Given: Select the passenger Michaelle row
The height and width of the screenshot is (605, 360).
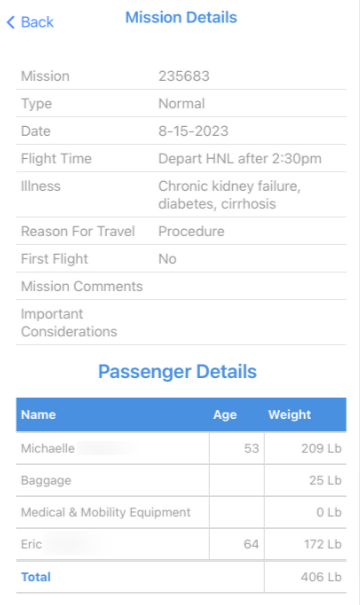Looking at the screenshot, I should (181, 448).
